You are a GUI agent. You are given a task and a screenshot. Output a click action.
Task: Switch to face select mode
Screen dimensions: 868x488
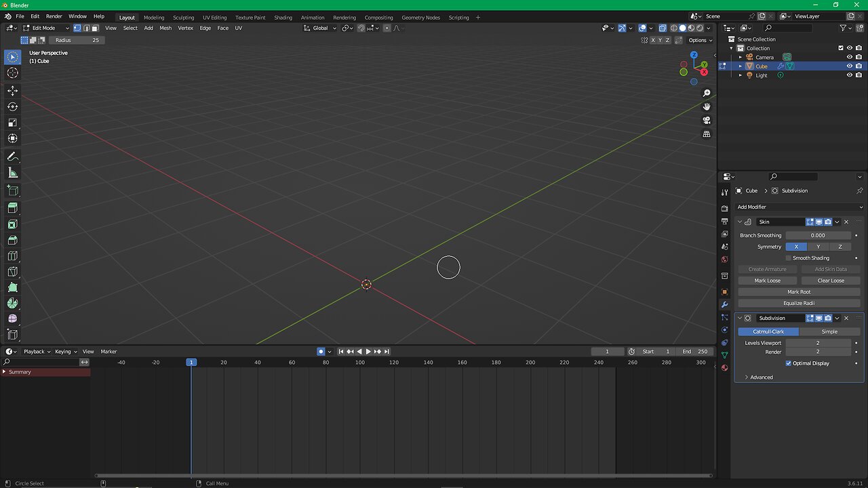tap(96, 28)
